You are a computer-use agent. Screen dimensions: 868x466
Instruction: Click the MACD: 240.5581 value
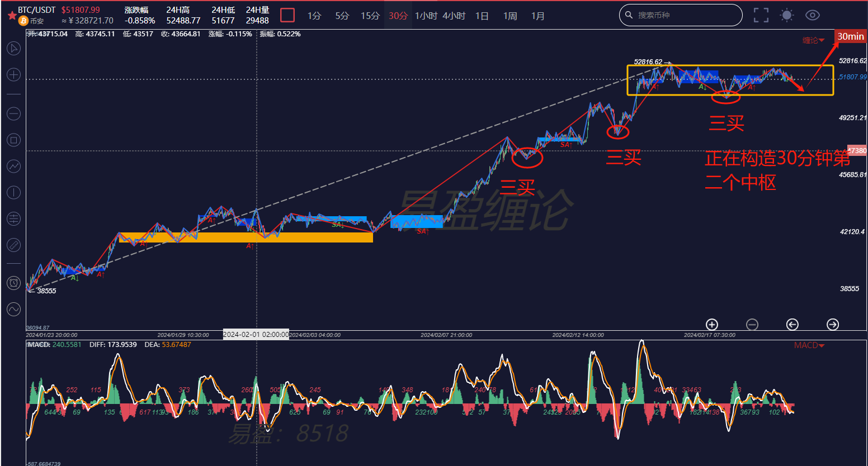pos(54,345)
